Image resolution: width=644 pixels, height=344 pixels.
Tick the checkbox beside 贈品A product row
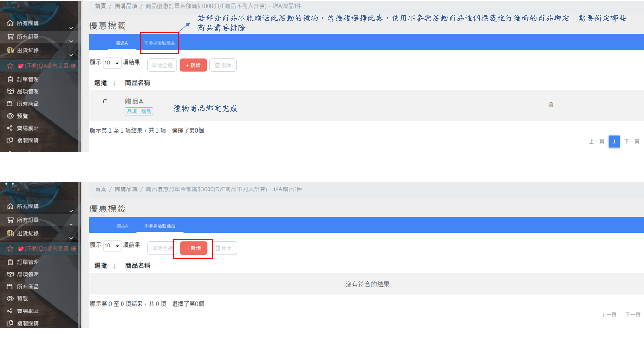pyautogui.click(x=105, y=102)
